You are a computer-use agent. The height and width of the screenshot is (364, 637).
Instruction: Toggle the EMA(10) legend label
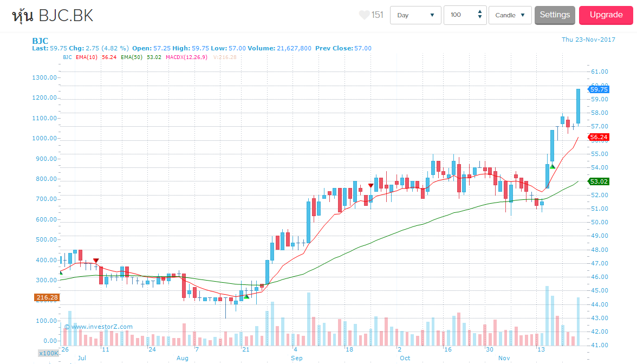[87, 57]
